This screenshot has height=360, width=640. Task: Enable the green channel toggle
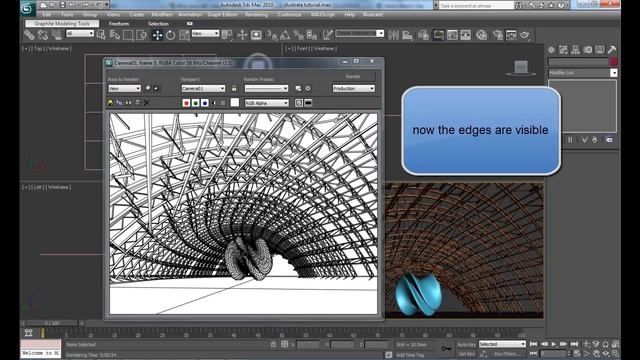click(196, 103)
